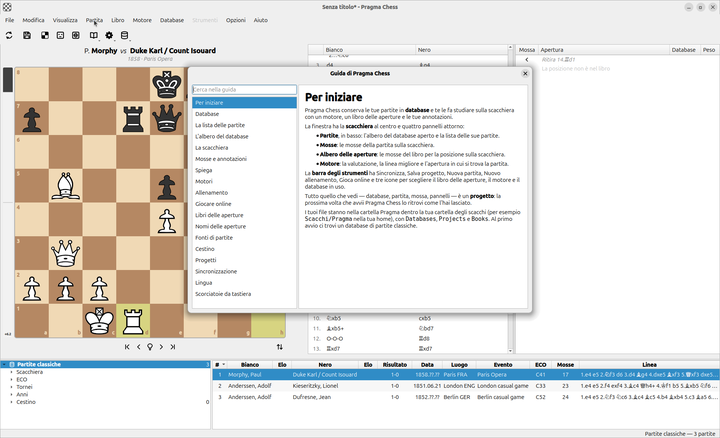The width and height of the screenshot is (720, 438).
Task: Expand the Anni tree item
Action: [x=11, y=394]
